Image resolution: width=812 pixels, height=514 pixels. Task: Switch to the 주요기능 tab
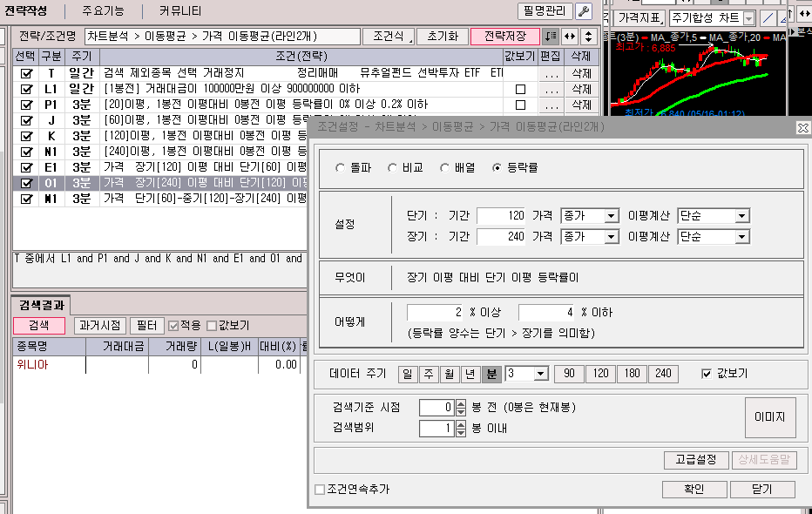coord(103,11)
